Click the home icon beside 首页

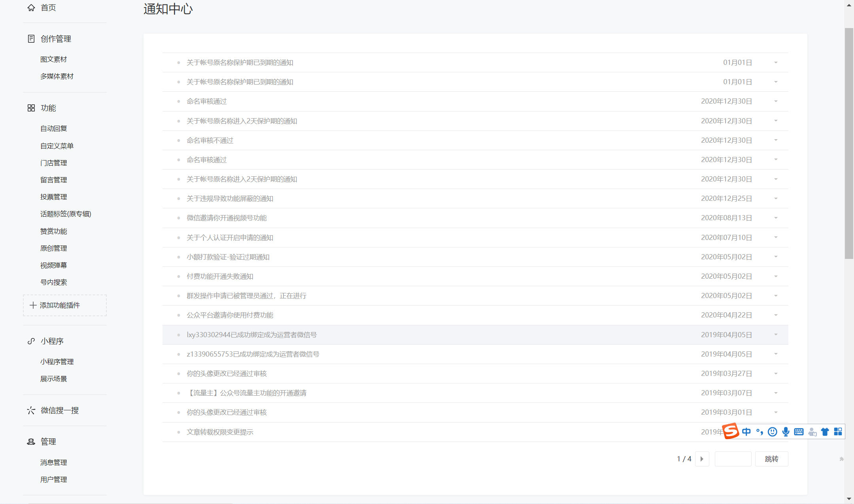click(31, 8)
